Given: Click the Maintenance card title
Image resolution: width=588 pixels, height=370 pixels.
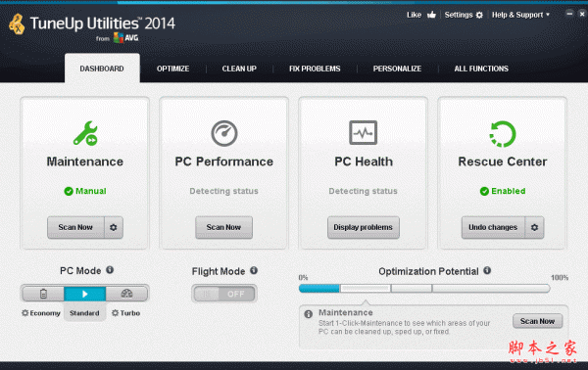Looking at the screenshot, I should (85, 162).
